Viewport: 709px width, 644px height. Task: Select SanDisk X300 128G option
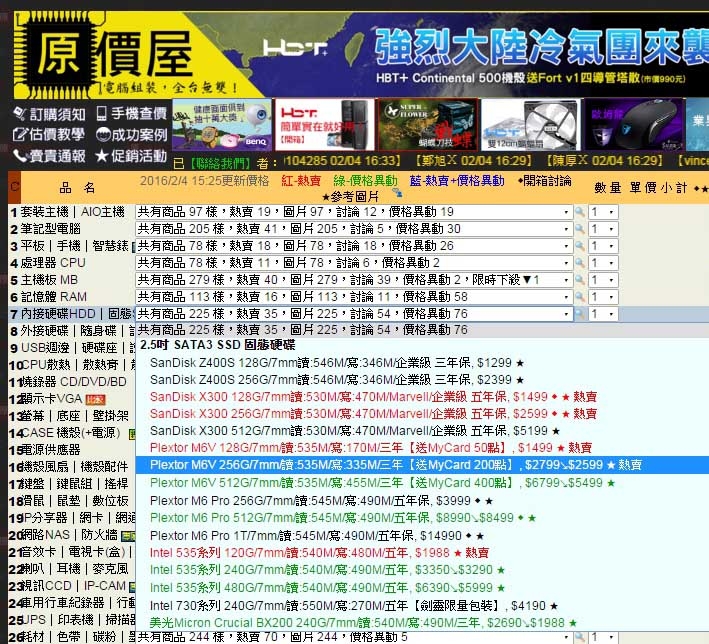coord(422,397)
